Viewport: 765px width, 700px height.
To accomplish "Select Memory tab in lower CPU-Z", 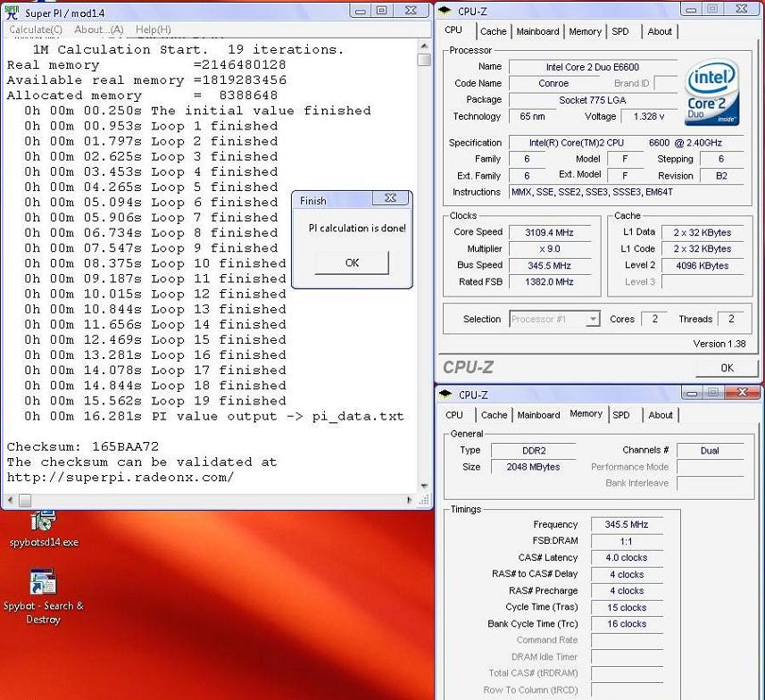I will (x=586, y=413).
